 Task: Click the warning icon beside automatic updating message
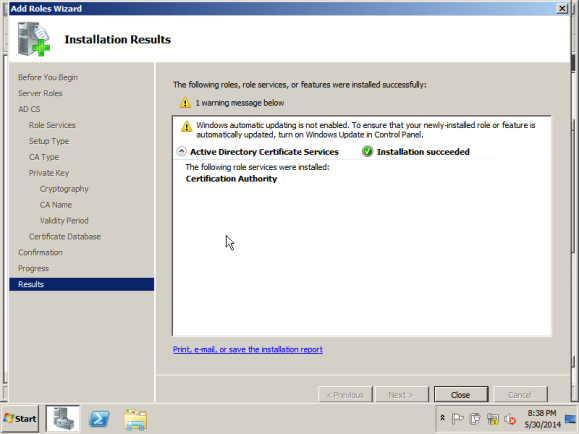coord(186,127)
